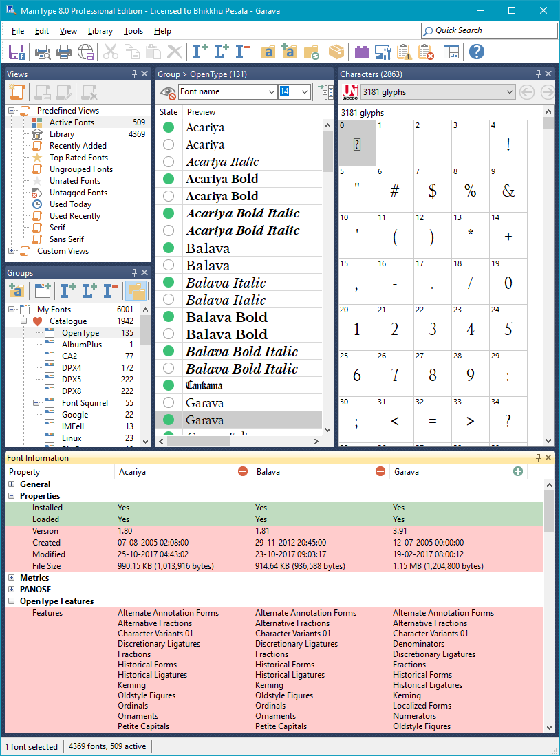Click the window layout icon in the toolbar
The width and height of the screenshot is (560, 756).
point(451,52)
